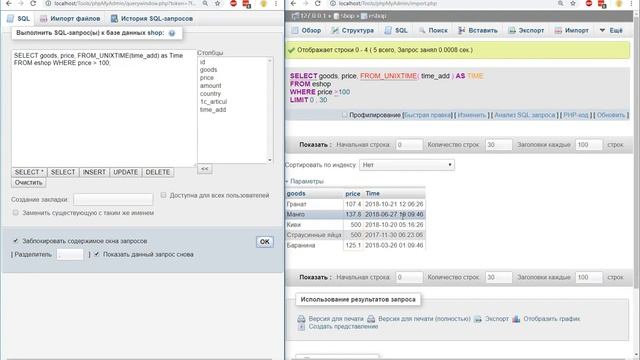
Task: Open SQL tab in phpMyAdmin main window
Action: tap(396, 30)
